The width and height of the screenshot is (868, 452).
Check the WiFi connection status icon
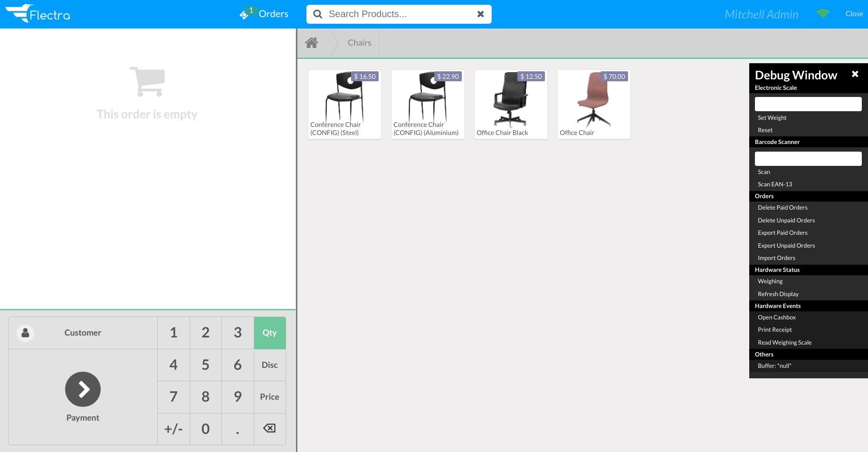point(822,13)
